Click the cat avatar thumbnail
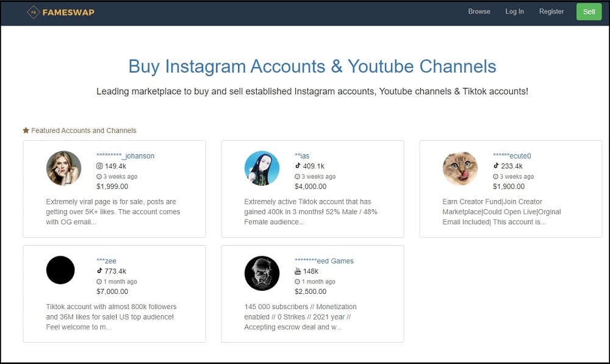Screen dimensions: 610x364 coord(460,168)
